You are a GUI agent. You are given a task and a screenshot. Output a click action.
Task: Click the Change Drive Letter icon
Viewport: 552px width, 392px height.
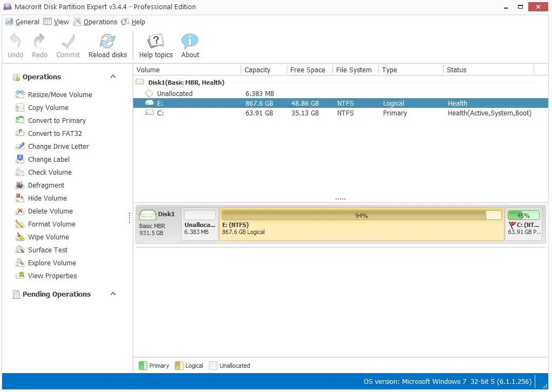pos(20,146)
